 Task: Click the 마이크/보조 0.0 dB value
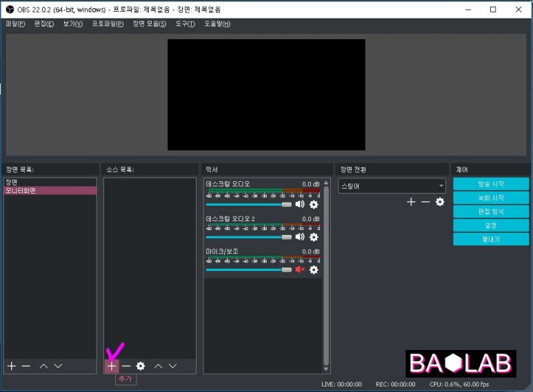pos(311,251)
